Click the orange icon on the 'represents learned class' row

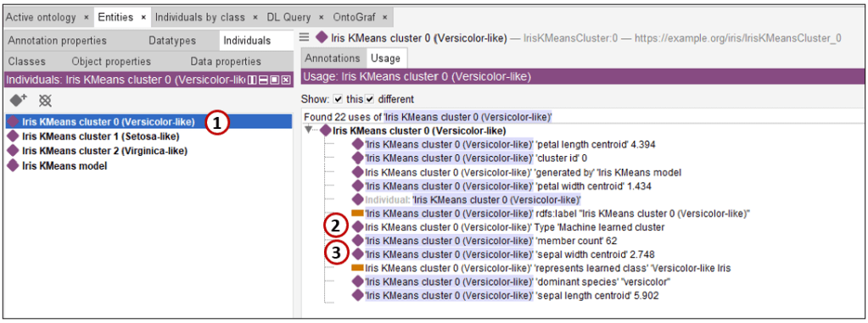358,268
